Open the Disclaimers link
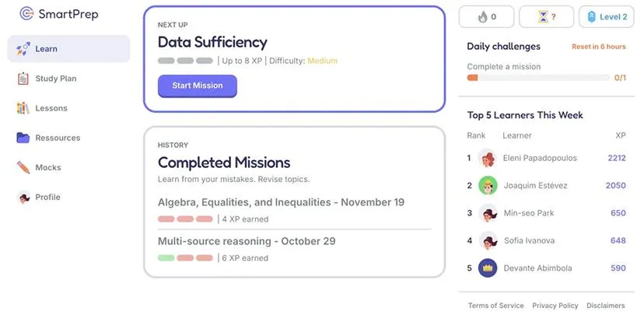This screenshot has height=322, width=644. (x=605, y=306)
